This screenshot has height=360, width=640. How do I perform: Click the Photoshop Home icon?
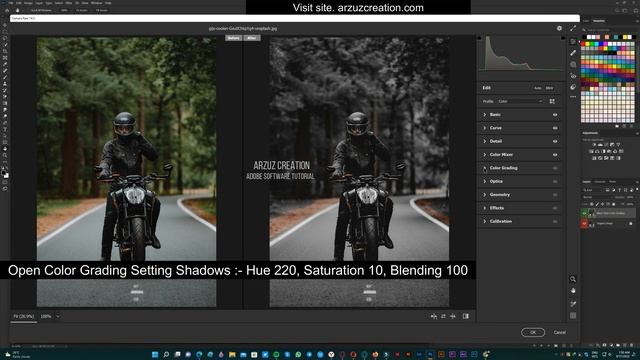click(x=7, y=10)
